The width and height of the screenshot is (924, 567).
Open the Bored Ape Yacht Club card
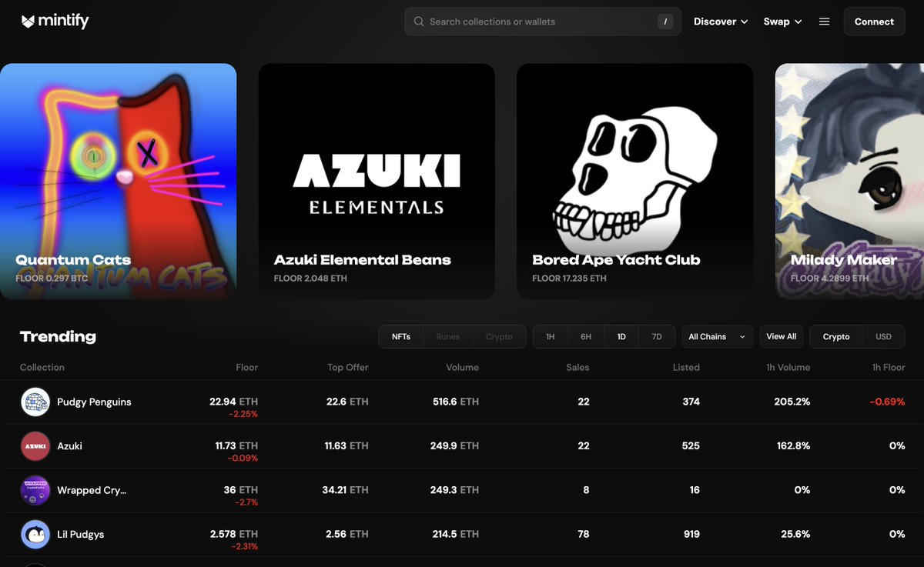(x=635, y=181)
